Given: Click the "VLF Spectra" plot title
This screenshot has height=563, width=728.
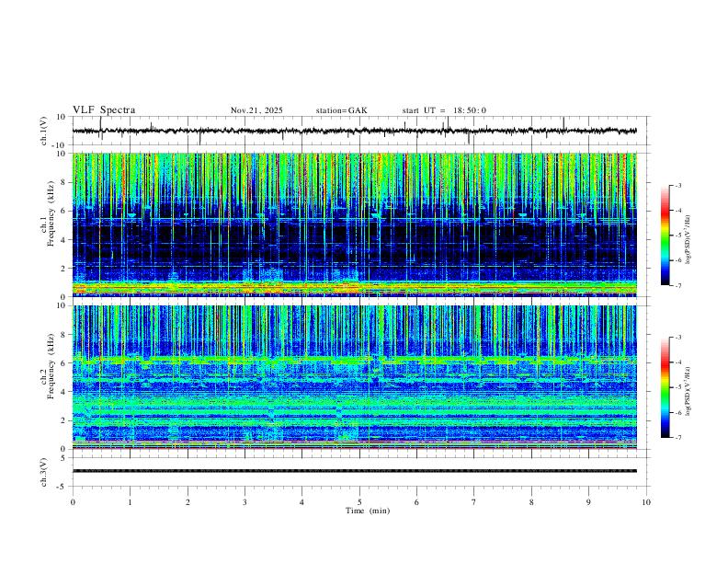Looking at the screenshot, I should tap(104, 110).
